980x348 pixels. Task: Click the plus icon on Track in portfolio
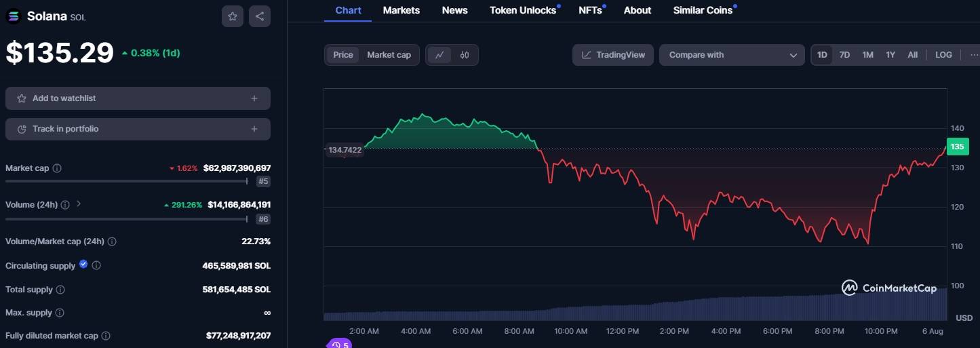coord(254,129)
